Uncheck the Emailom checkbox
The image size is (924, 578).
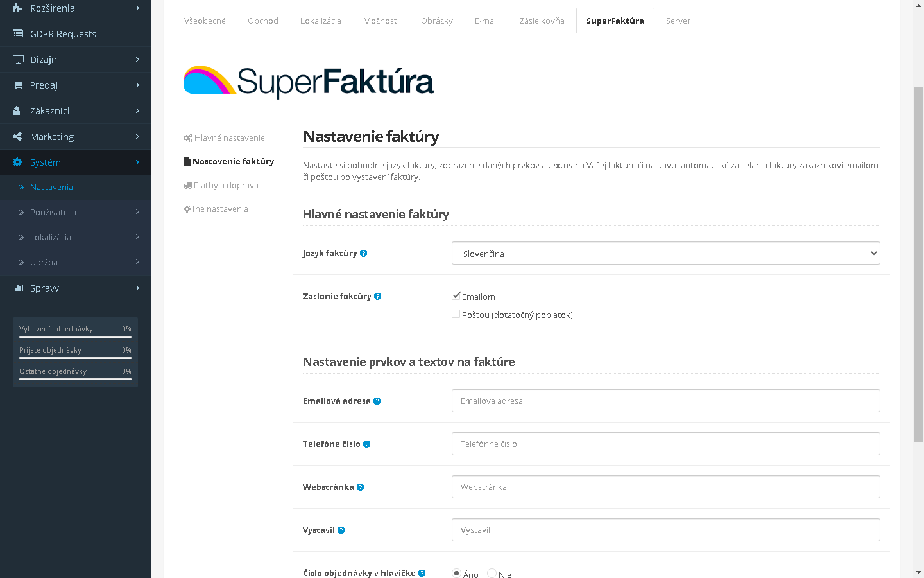pos(456,296)
